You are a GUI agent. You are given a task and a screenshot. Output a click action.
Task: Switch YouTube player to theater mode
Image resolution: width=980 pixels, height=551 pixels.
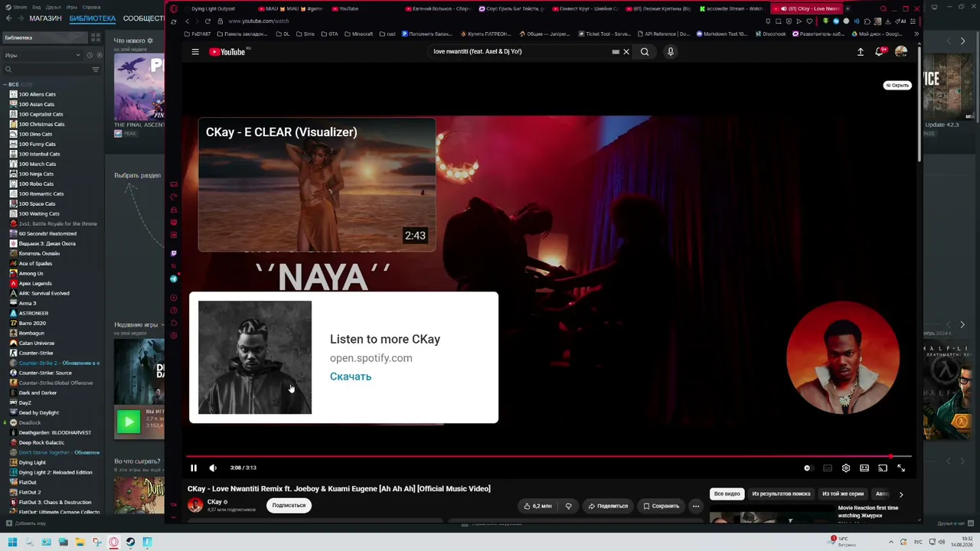(864, 468)
